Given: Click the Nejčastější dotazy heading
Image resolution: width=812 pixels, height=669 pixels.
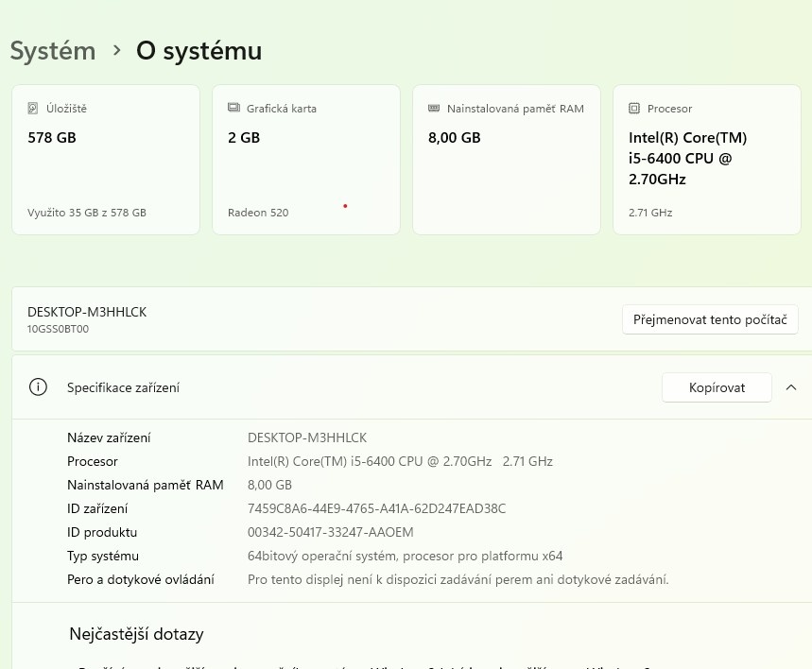Looking at the screenshot, I should click(136, 634).
